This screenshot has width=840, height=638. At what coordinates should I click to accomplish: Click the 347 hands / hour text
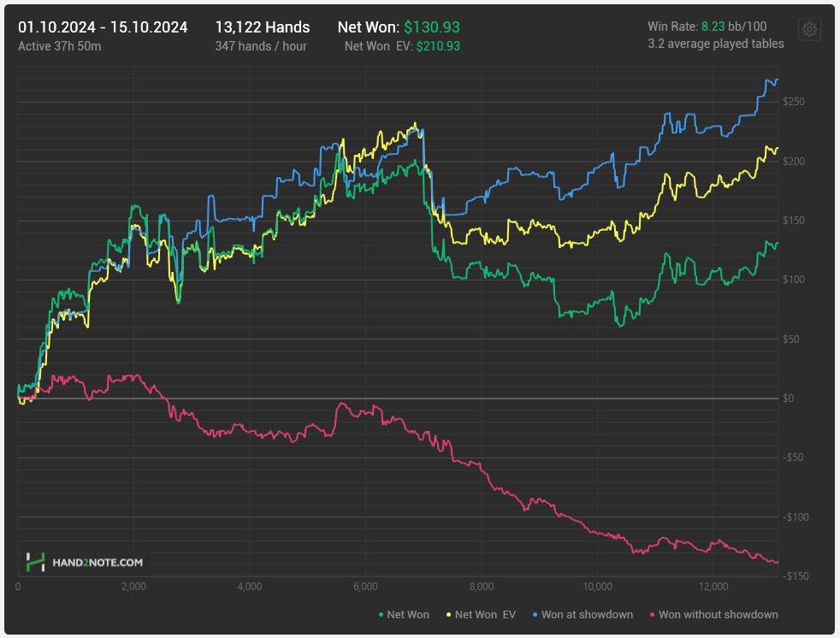pos(261,46)
